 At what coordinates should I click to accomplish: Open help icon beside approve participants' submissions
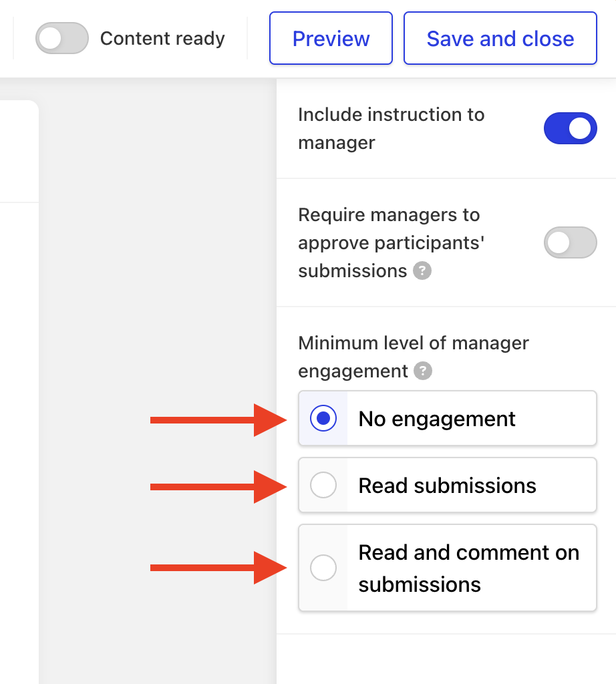(x=422, y=271)
